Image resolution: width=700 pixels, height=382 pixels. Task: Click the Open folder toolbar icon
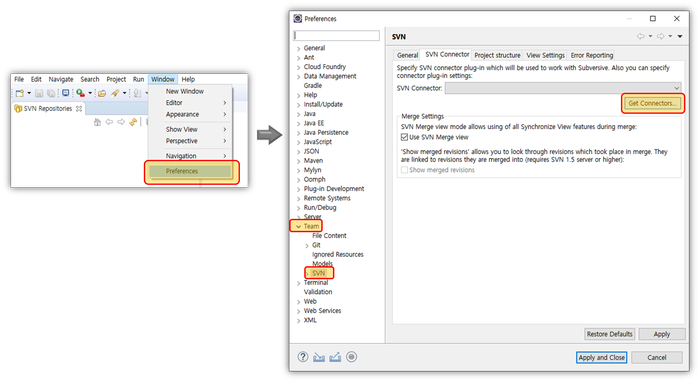tap(102, 93)
